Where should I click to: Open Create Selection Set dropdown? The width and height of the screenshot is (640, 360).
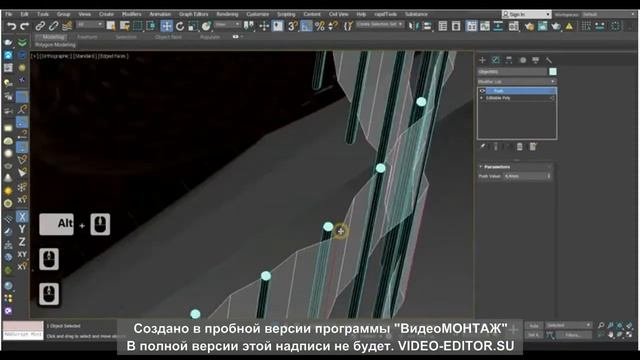380,25
